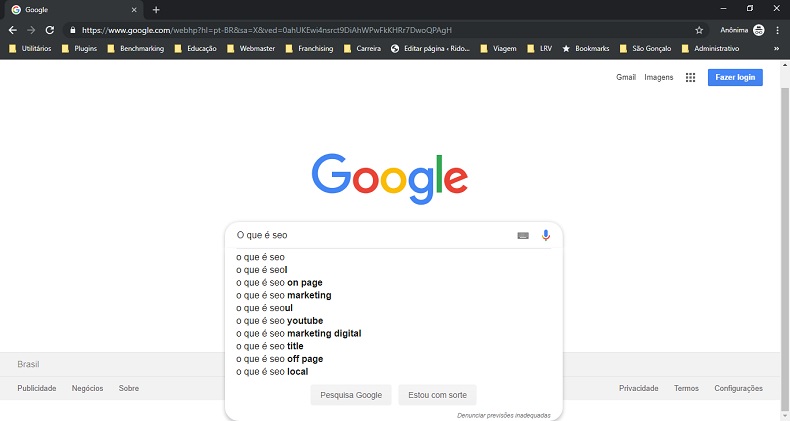Click the Fazer login button
The image size is (790, 421).
point(735,77)
